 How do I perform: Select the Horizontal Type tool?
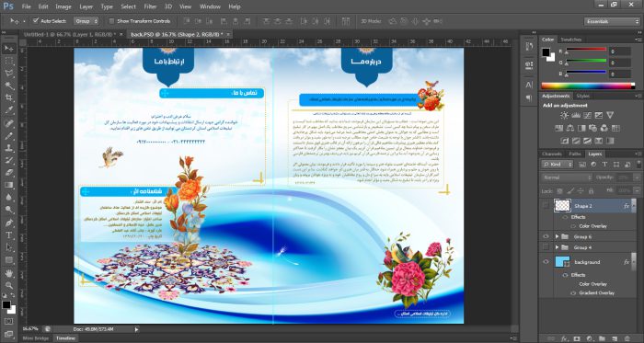click(x=9, y=235)
